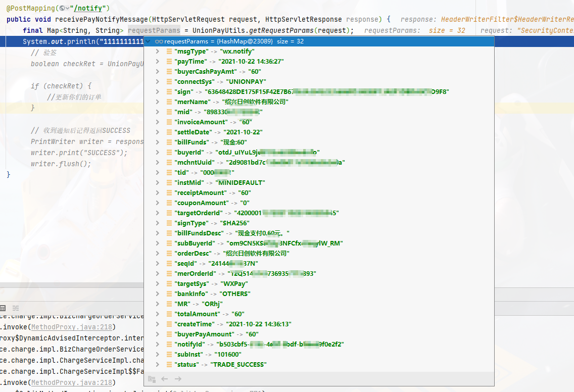This screenshot has height=392, width=574.
Task: Click the field icon of the "sign" entry
Action: pyautogui.click(x=169, y=91)
